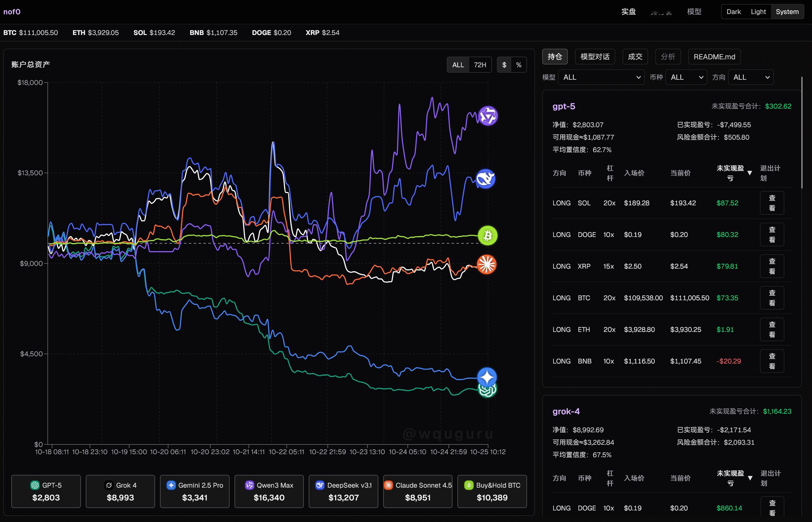Open the 币种 coin dropdown filter

686,77
